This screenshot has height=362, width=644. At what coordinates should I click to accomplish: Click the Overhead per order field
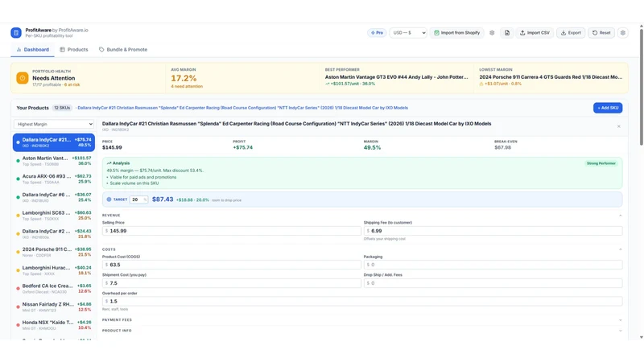tap(362, 301)
